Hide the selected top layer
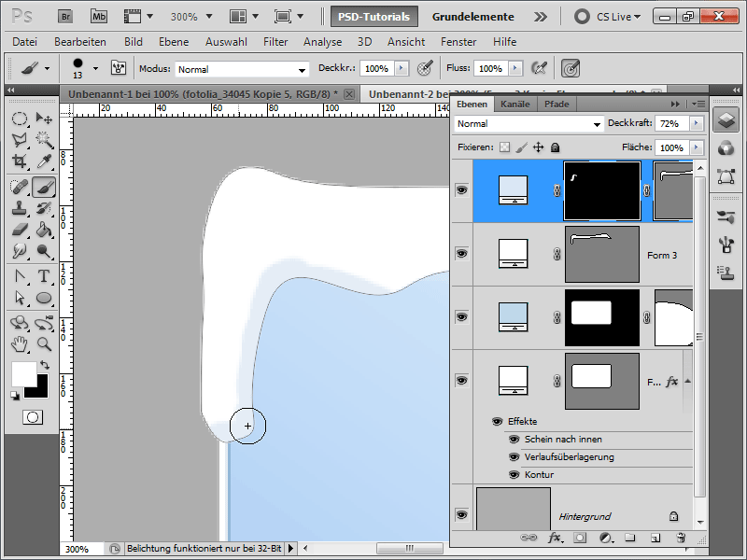Screen dimensions: 747x560 pos(461,190)
